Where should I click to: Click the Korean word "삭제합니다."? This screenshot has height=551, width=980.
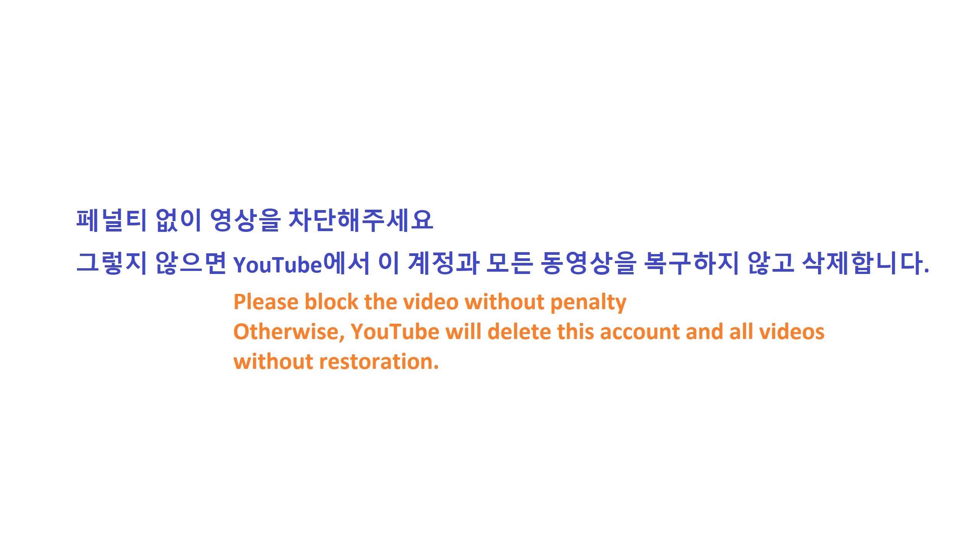click(x=866, y=263)
